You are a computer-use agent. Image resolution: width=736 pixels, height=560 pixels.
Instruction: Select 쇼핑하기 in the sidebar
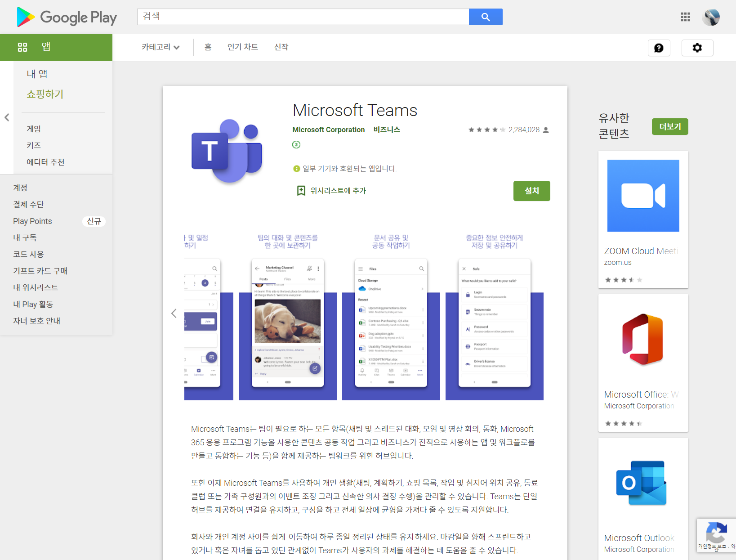(45, 94)
